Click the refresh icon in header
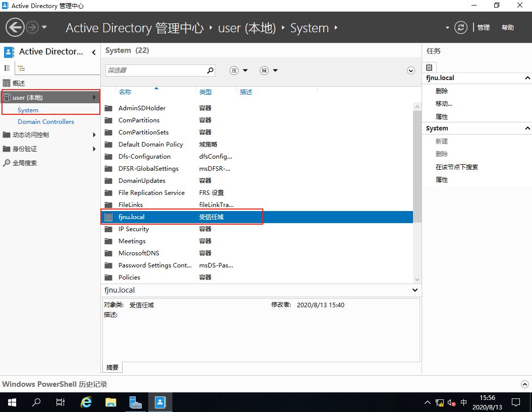The image size is (532, 412). (461, 27)
